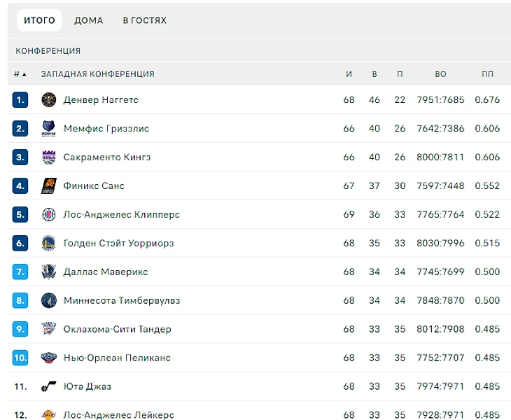Open Денвер Наггетс team page
Viewport: 511px width, 420px height.
[x=101, y=100]
